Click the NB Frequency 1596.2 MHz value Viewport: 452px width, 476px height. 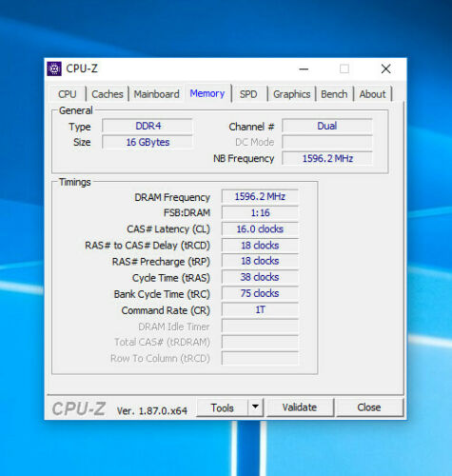point(327,158)
